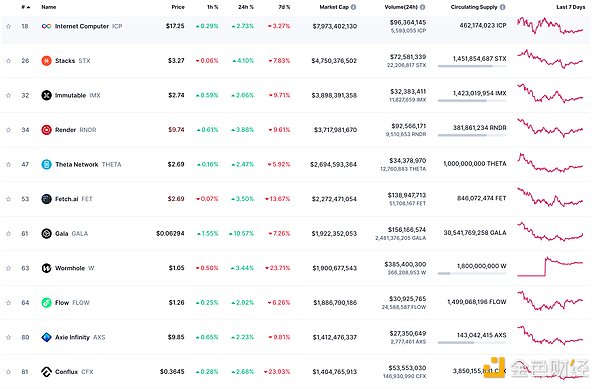Click the Axie Infinity diamond logo
Screen dimensions: 600x389
[46, 337]
